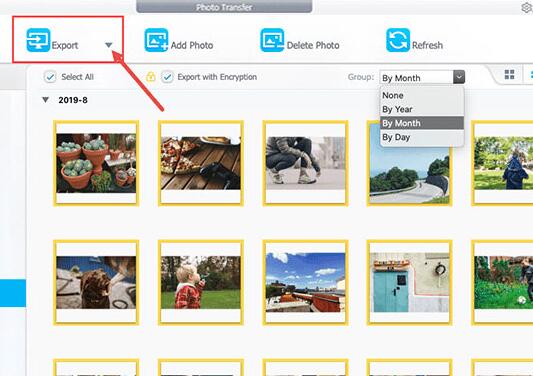
Task: Choose By Month in Group list
Action: (422, 123)
